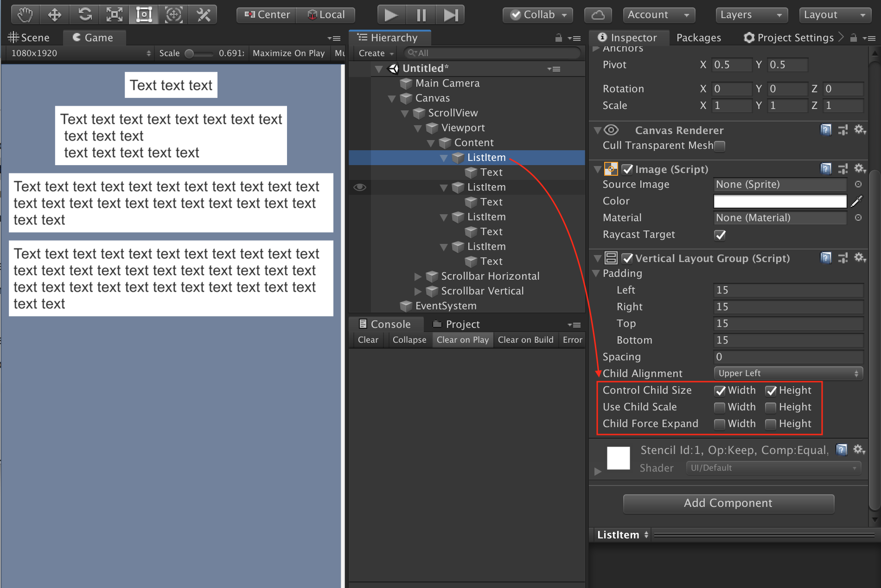
Task: Uncheck Control Child Size Width
Action: point(720,391)
